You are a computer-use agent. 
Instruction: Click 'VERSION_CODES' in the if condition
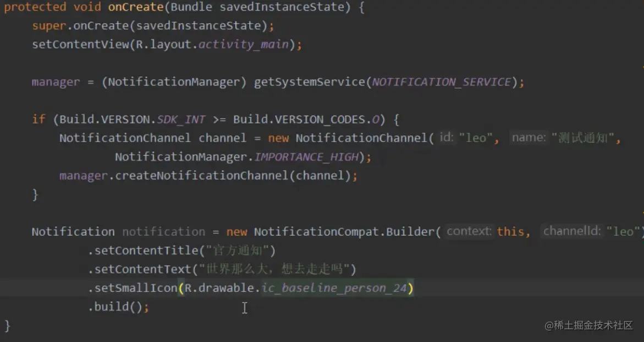click(320, 120)
